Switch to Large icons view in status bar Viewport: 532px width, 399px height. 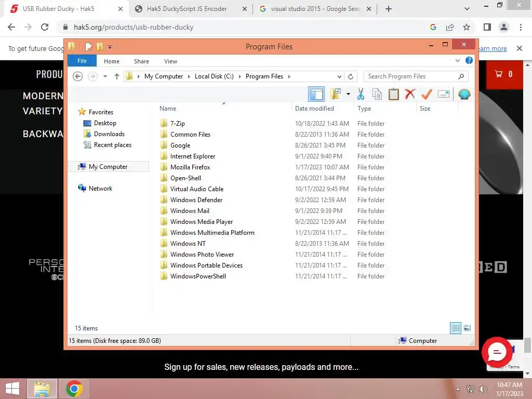point(467,328)
